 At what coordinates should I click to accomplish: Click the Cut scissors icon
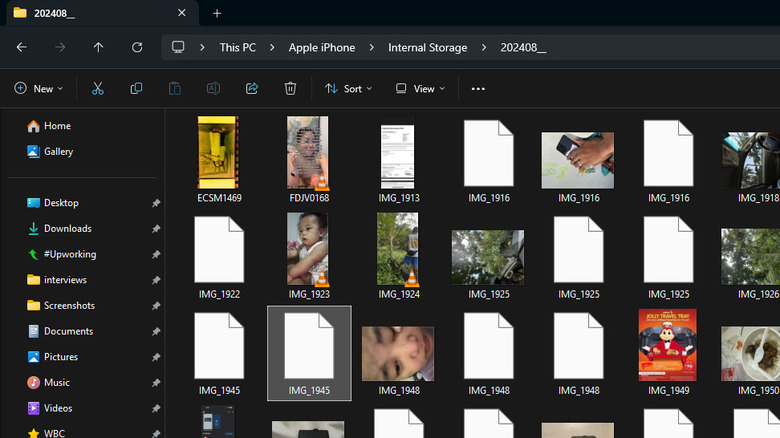pos(98,88)
